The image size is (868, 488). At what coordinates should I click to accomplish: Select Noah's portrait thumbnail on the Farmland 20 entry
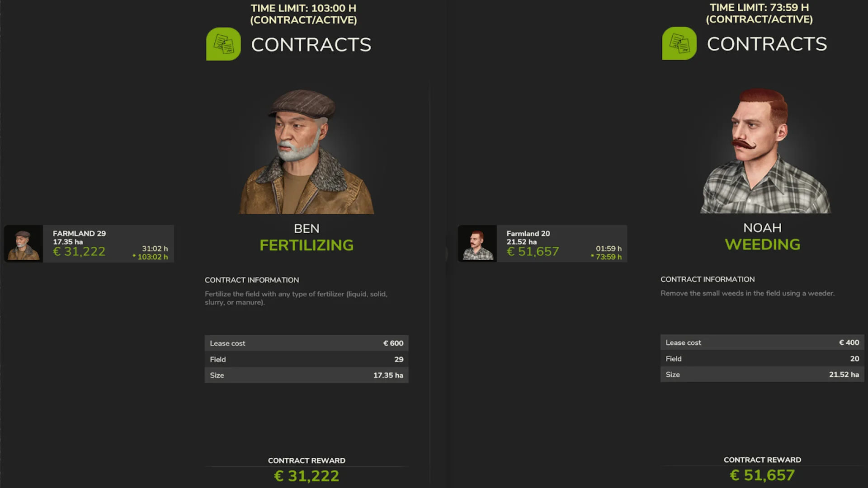tap(477, 244)
